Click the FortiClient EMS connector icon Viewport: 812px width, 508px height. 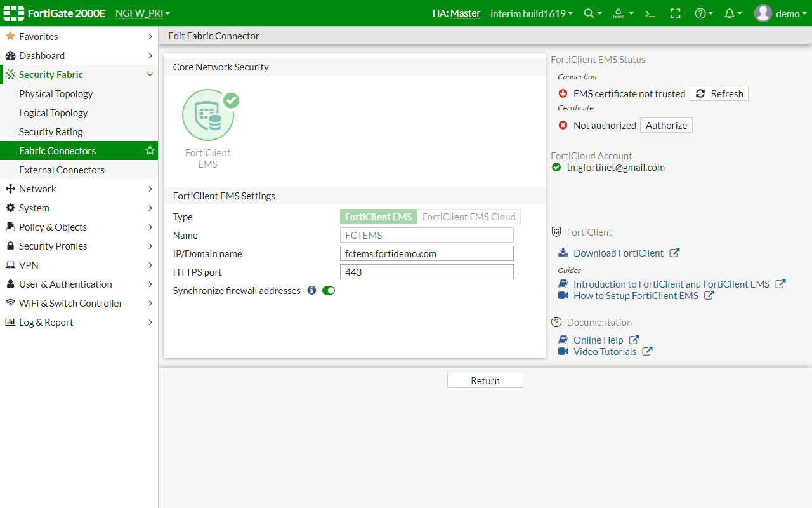pos(208,116)
